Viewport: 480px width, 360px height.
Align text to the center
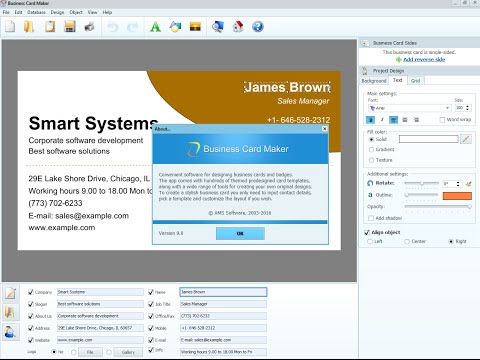[x=405, y=120]
